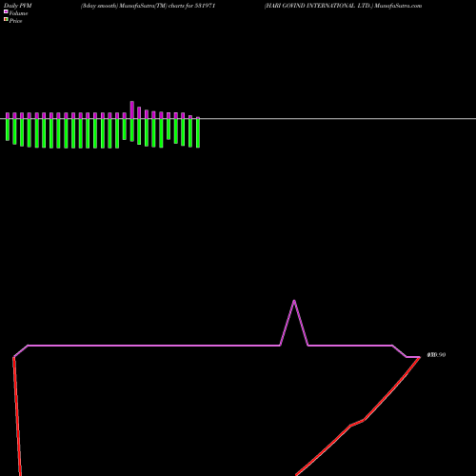This screenshot has height=476, width=476.
Task: Click the tallest magenta volume bar
Action: pos(132,109)
